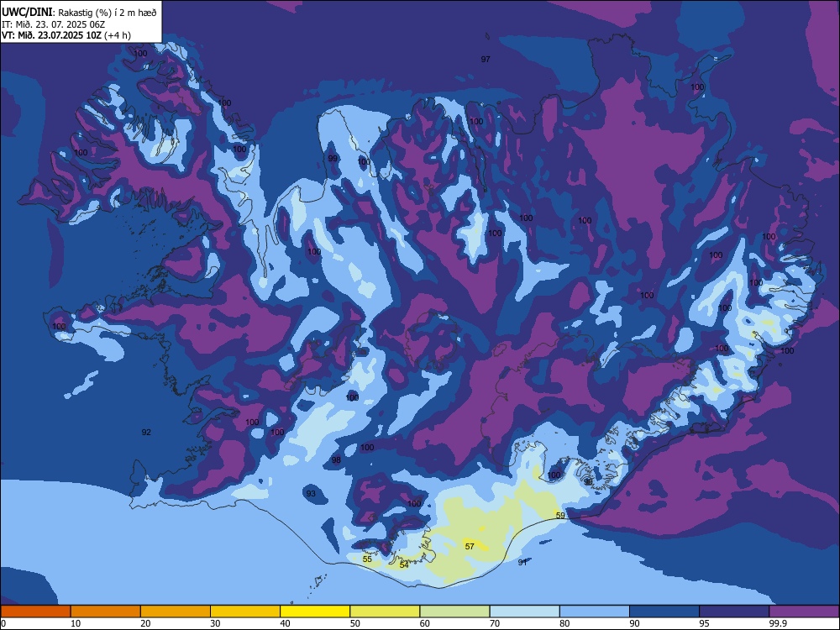
Task: Click the legend scale label "70"
Action: [x=495, y=623]
